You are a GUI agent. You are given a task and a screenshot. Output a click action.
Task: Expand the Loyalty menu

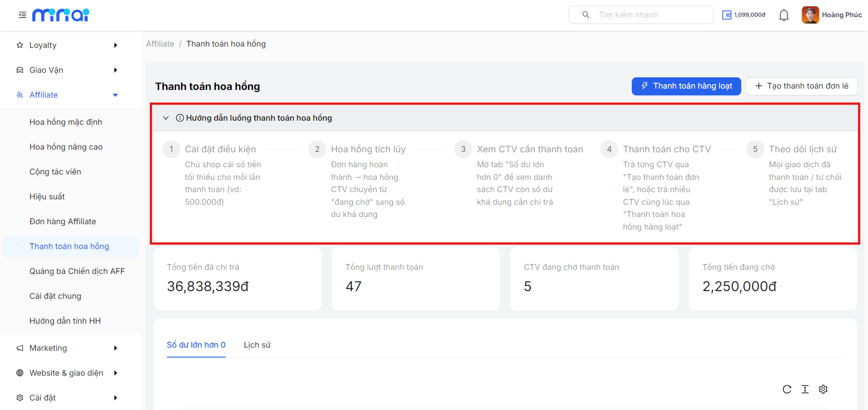[x=67, y=45]
